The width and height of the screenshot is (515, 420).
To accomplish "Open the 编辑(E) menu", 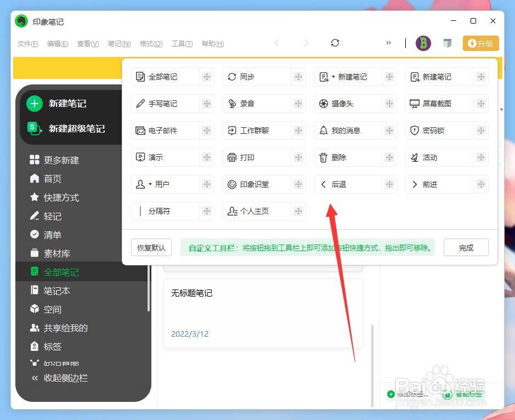I will (58, 44).
